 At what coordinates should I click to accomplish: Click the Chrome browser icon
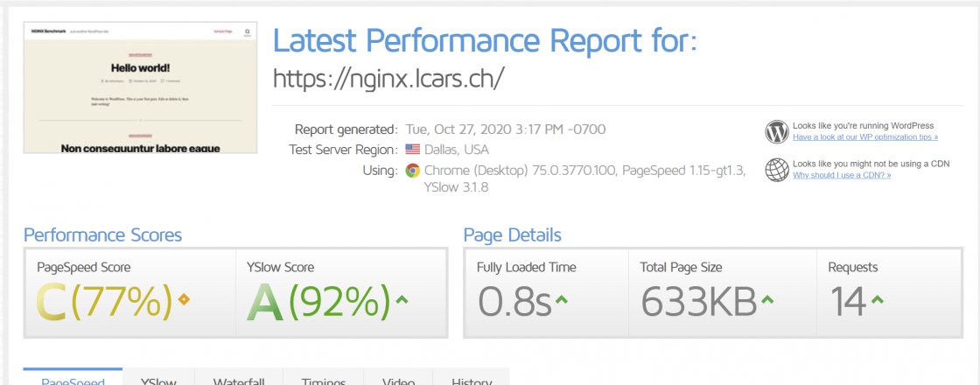coord(413,170)
